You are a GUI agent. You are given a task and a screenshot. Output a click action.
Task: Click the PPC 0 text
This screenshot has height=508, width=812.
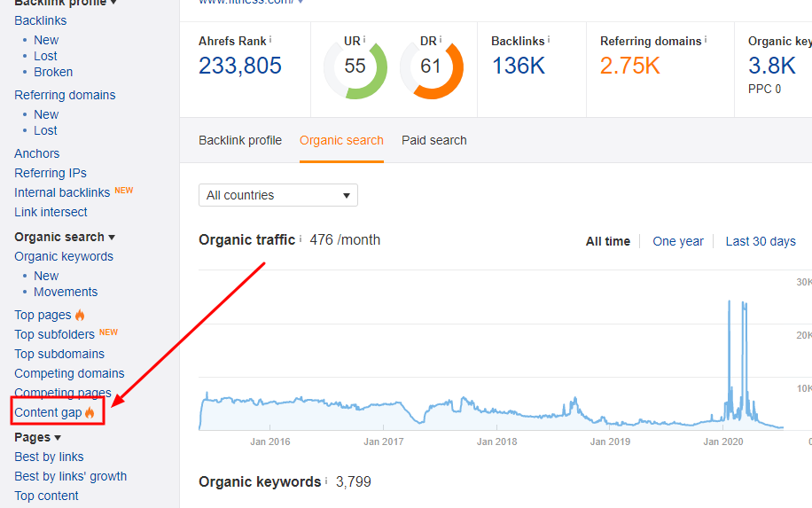(x=764, y=89)
